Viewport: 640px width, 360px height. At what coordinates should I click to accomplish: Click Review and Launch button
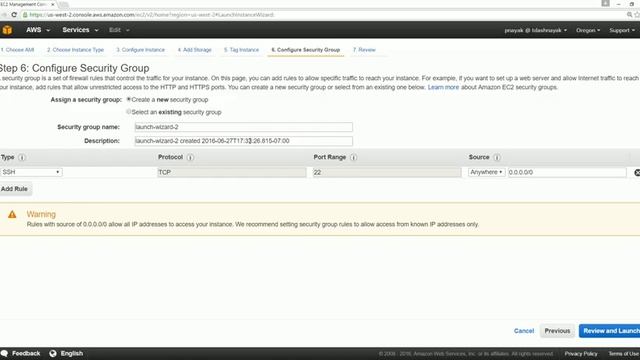[x=609, y=331]
